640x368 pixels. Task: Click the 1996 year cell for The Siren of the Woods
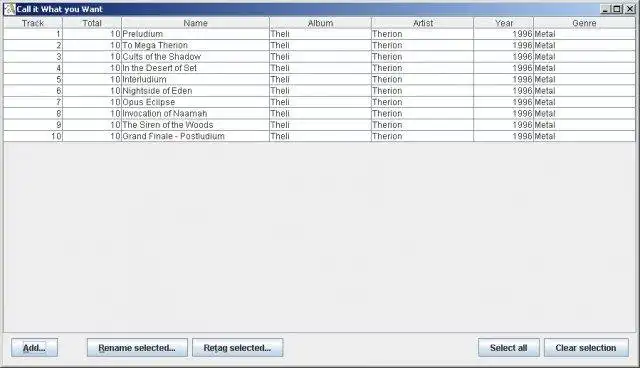[x=504, y=125]
